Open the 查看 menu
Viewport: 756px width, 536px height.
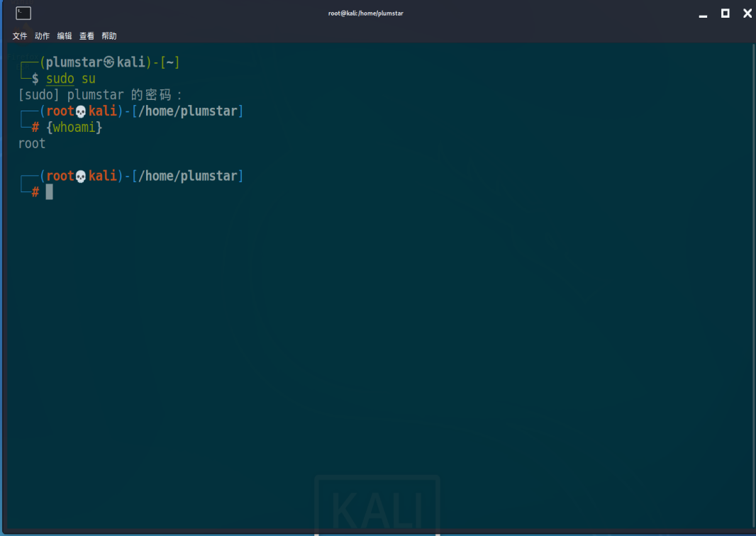tap(87, 36)
